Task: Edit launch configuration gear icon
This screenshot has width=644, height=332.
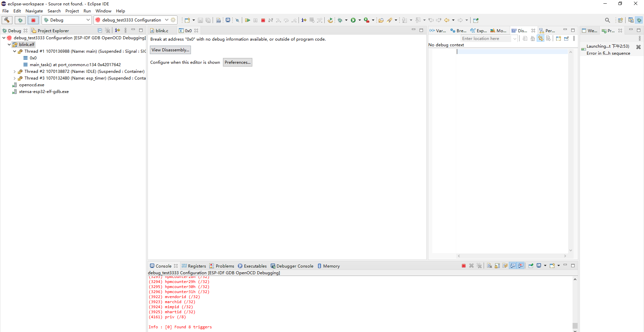Action: click(x=173, y=20)
